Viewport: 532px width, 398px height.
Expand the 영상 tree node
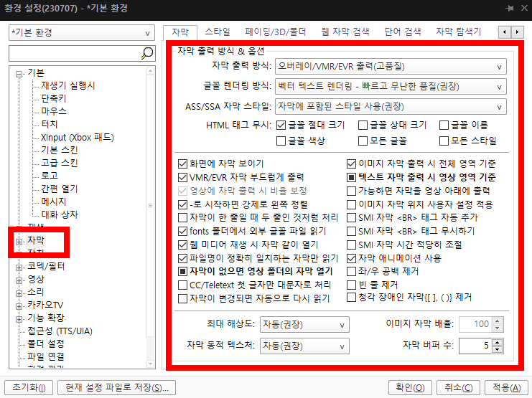point(19,280)
